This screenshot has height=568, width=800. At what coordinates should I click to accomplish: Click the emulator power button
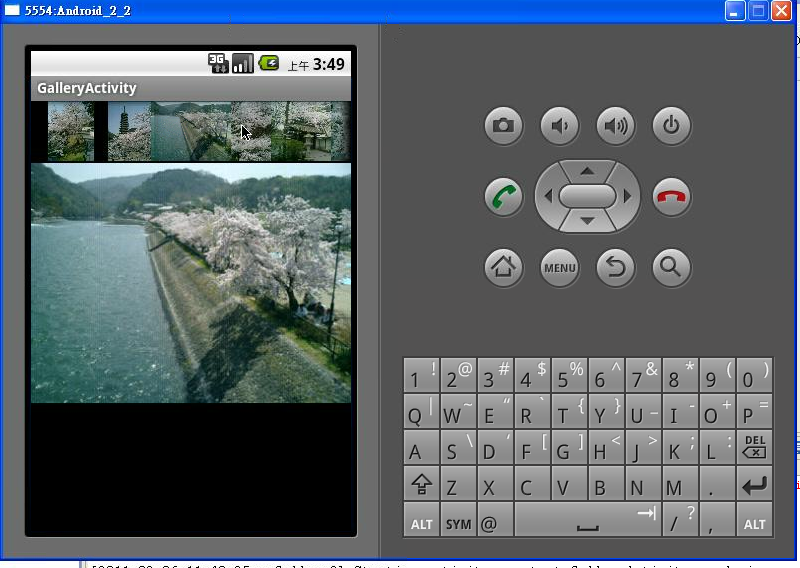pos(671,126)
